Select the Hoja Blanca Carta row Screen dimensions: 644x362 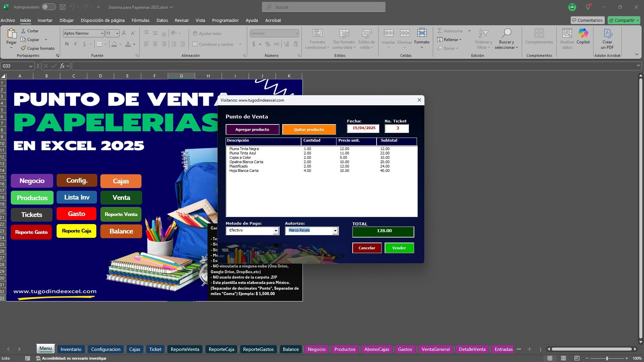coord(321,171)
